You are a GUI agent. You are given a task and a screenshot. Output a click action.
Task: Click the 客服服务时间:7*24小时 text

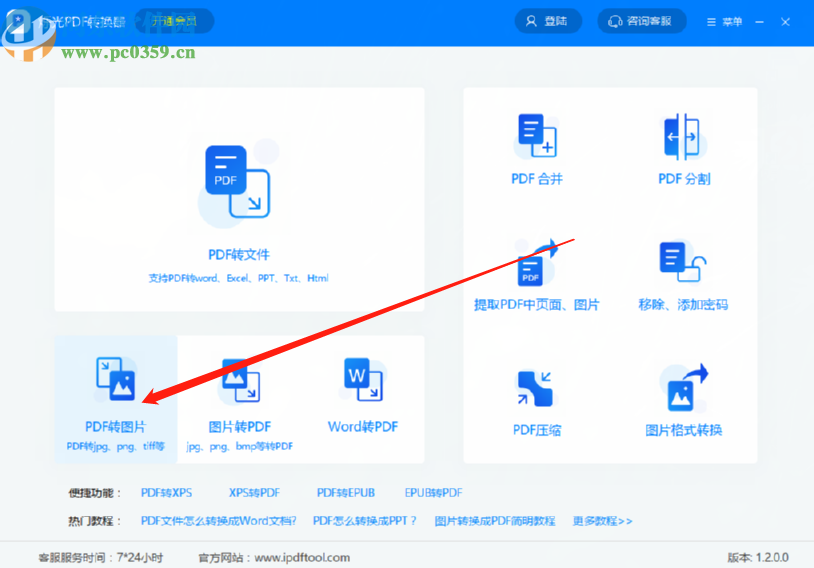[x=101, y=558]
